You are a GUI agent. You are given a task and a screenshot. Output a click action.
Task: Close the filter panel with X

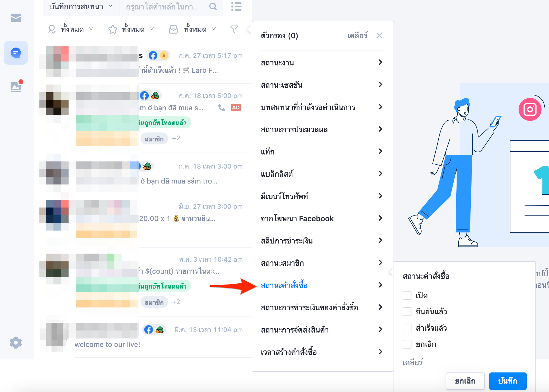(379, 35)
